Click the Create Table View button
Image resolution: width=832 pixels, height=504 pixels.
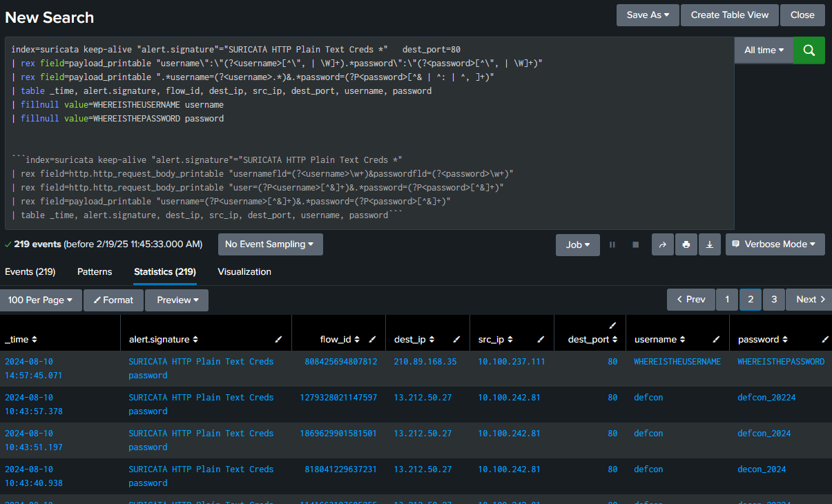[x=729, y=15]
